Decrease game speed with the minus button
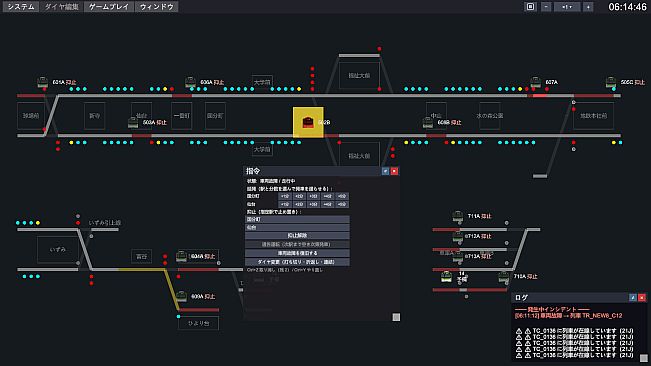This screenshot has height=366, width=651. pos(546,7)
